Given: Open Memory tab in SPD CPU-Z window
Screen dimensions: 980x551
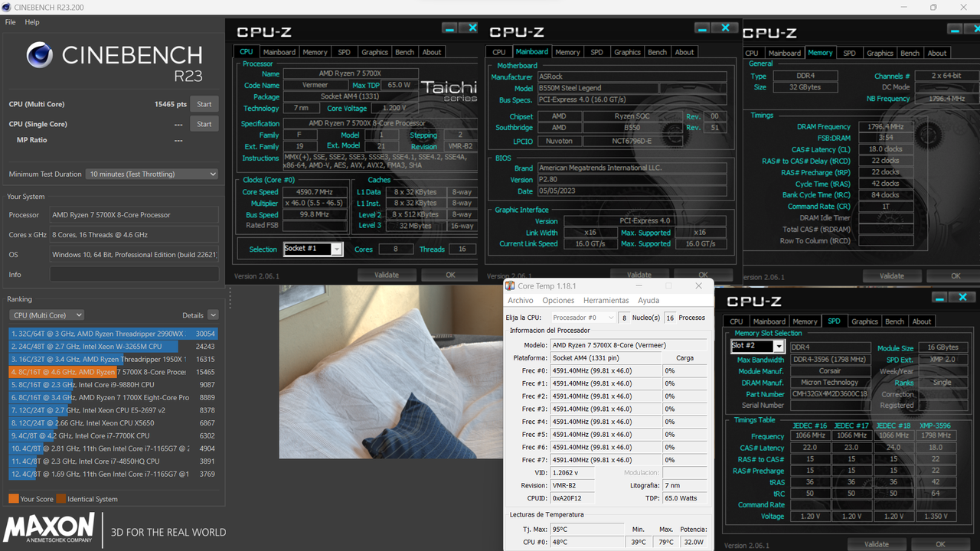Looking at the screenshot, I should 805,321.
